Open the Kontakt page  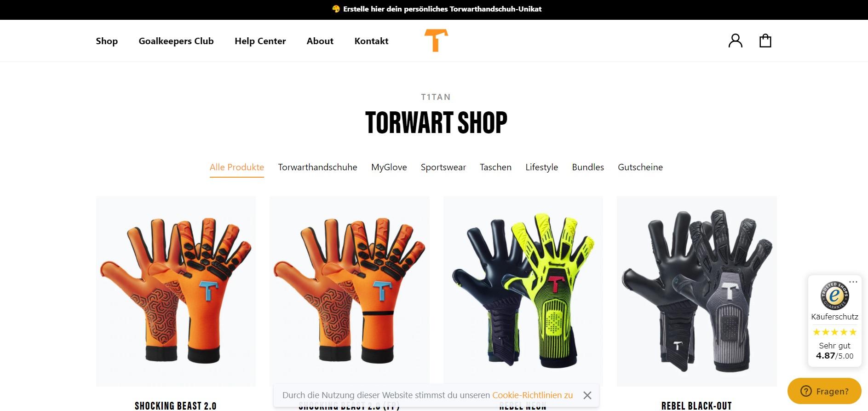point(371,41)
